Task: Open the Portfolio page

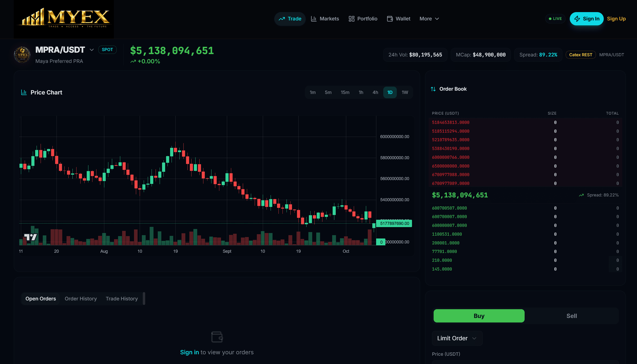Action: pyautogui.click(x=363, y=19)
